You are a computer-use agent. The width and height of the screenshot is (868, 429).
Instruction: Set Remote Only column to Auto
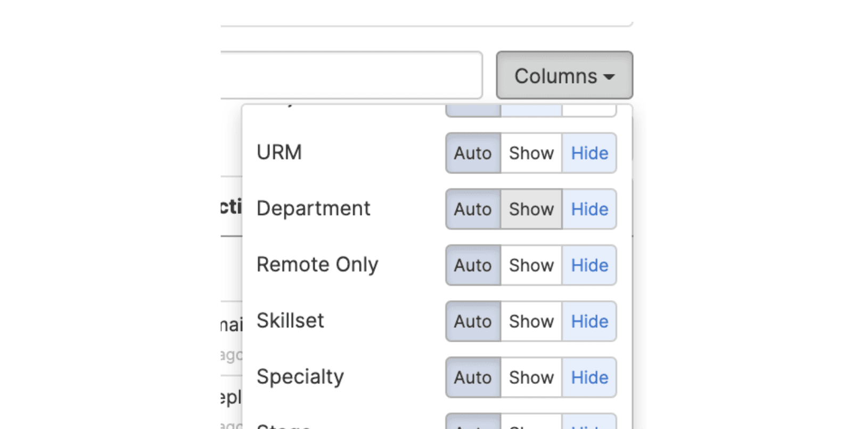point(473,265)
